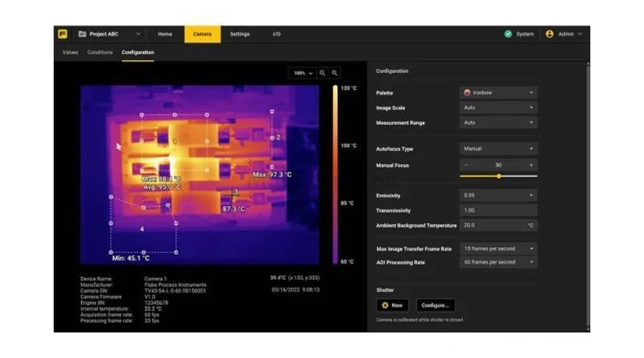Click the configuration panel scrollbar
The width and height of the screenshot is (644, 358).
[x=588, y=196]
